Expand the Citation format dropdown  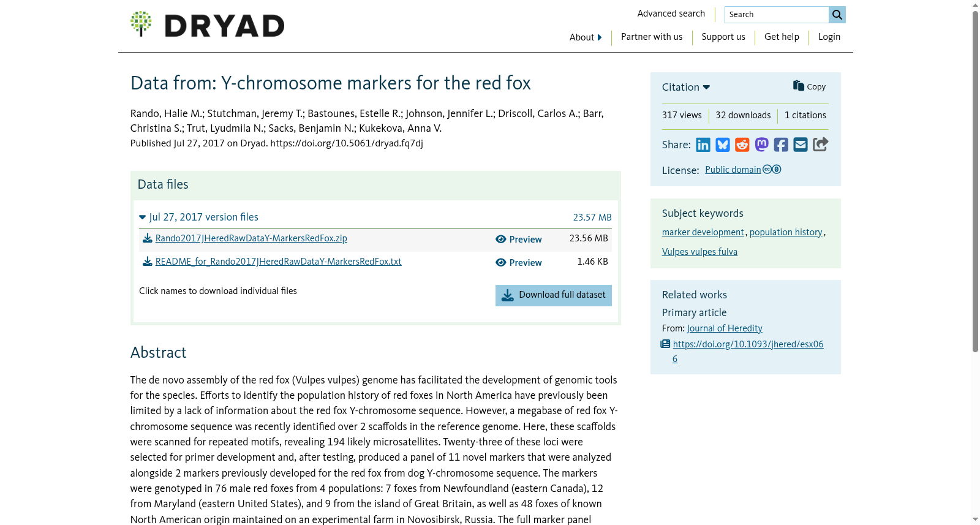pos(686,87)
